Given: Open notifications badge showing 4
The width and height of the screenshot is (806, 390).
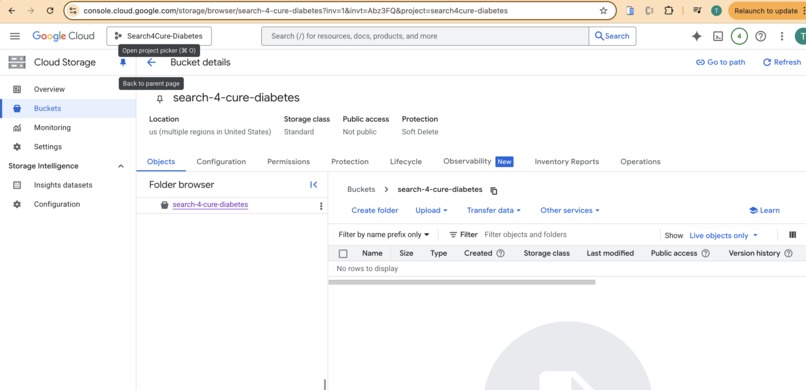Looking at the screenshot, I should click(739, 36).
